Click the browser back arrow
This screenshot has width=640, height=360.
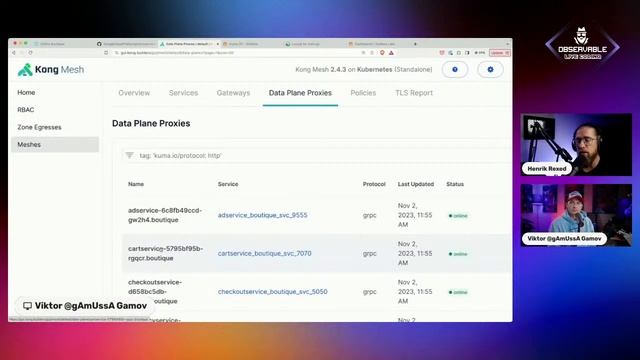click(14, 53)
